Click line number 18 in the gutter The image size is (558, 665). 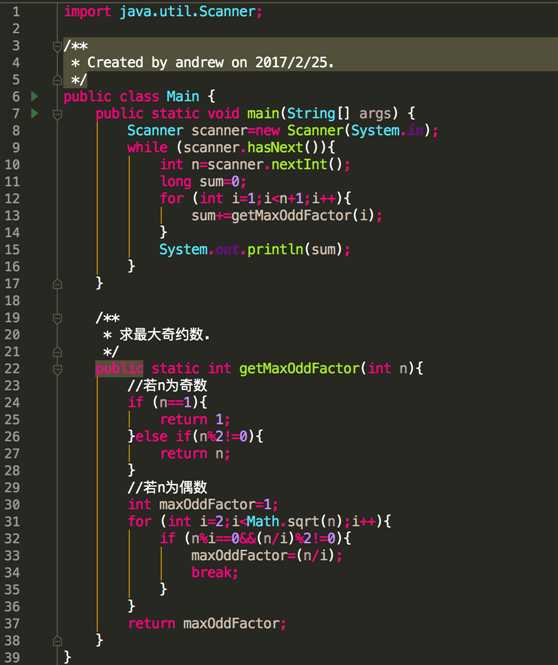click(x=12, y=301)
